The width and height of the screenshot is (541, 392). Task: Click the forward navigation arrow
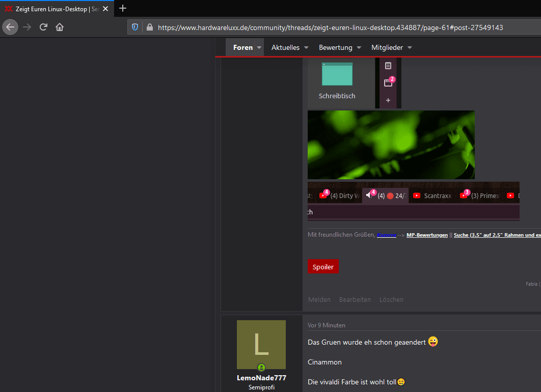(27, 27)
